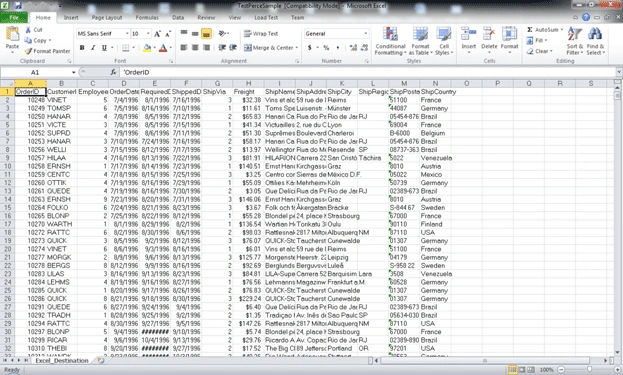Screen dimensions: 623x375
Task: Center the text horizontally
Action: click(x=195, y=48)
